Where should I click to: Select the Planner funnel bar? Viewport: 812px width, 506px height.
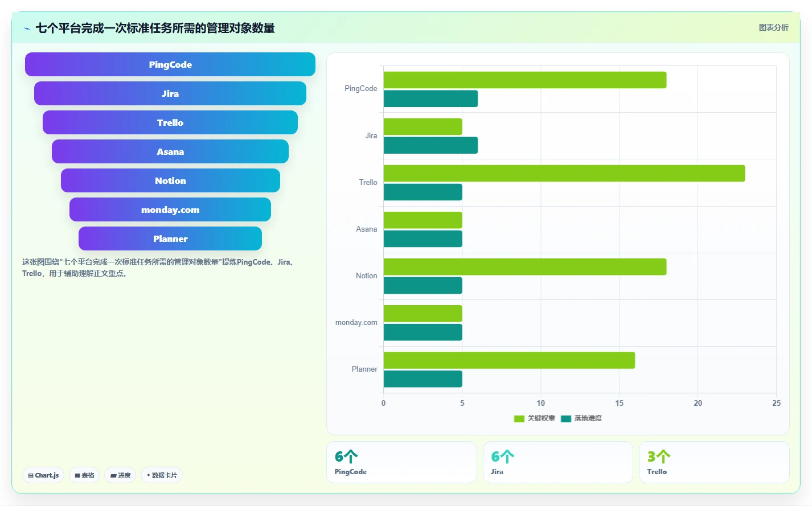tap(170, 238)
